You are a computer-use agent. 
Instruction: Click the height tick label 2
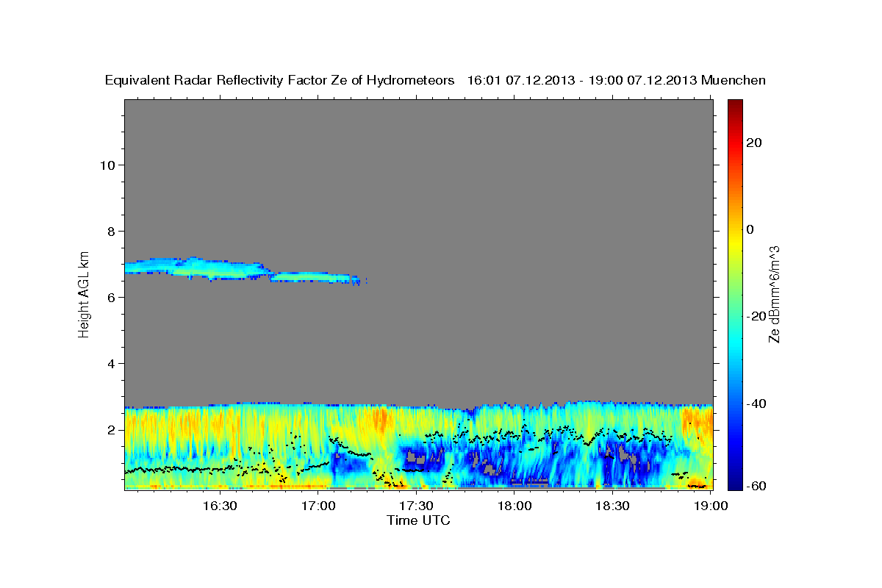tap(110, 430)
